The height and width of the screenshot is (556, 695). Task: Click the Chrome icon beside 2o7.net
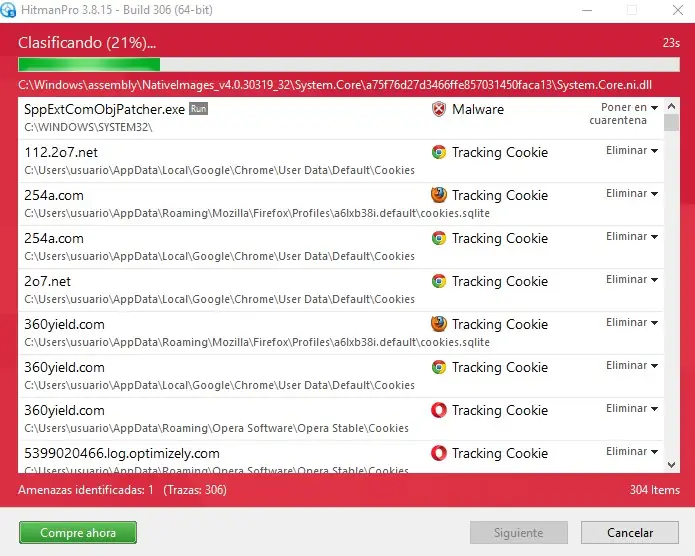tap(438, 282)
